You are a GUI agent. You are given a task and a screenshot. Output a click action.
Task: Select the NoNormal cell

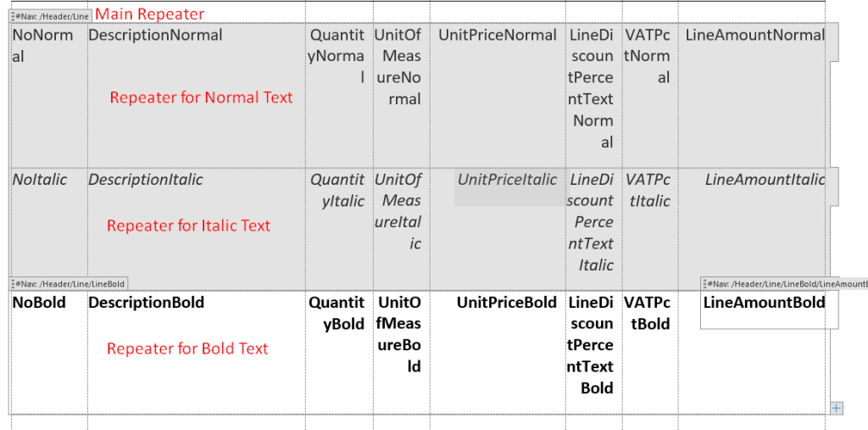(x=42, y=46)
